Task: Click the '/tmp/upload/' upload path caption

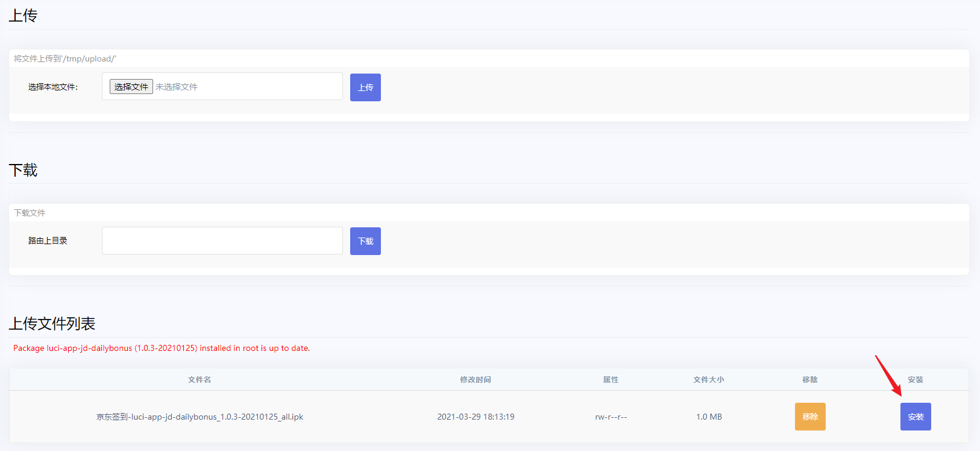Action: pyautogui.click(x=65, y=58)
